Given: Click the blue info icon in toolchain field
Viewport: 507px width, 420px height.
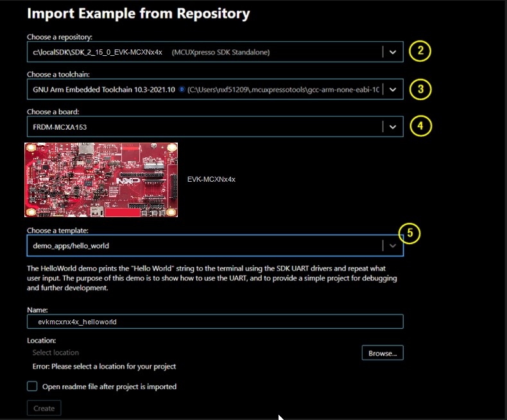Looking at the screenshot, I should click(182, 90).
